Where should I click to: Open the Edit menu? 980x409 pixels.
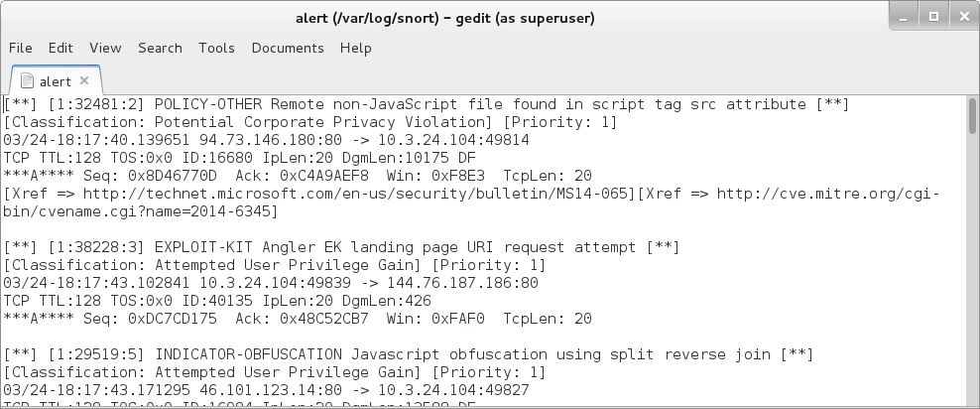tap(61, 48)
